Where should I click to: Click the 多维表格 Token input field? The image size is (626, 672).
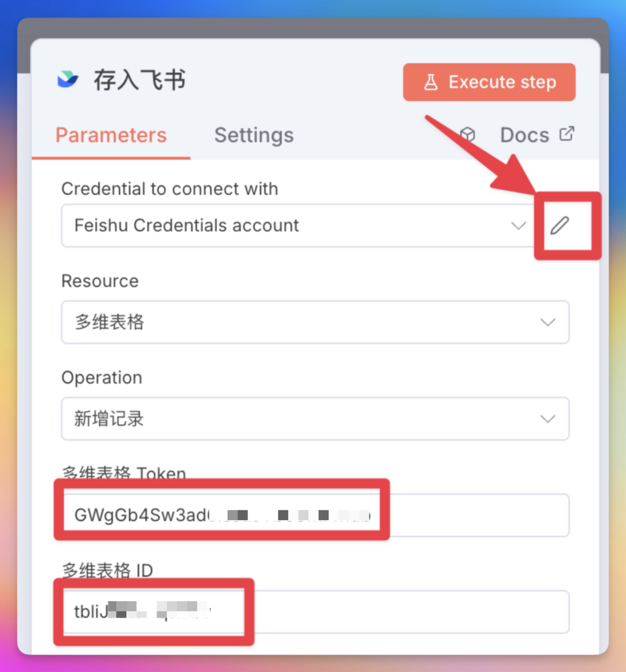(x=315, y=515)
